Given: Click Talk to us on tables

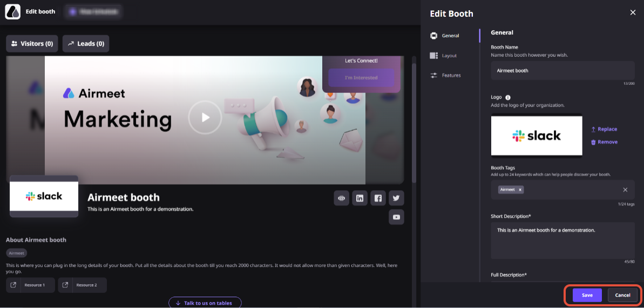Looking at the screenshot, I should 205,303.
